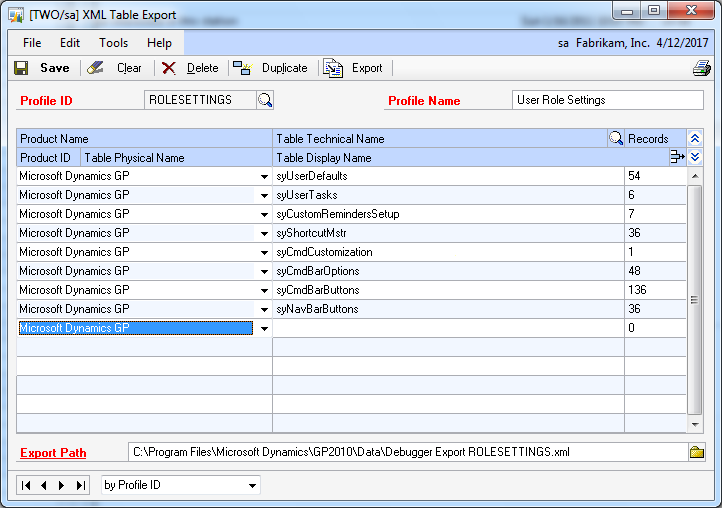Open the Edit menu
The height and width of the screenshot is (508, 722).
tap(70, 43)
